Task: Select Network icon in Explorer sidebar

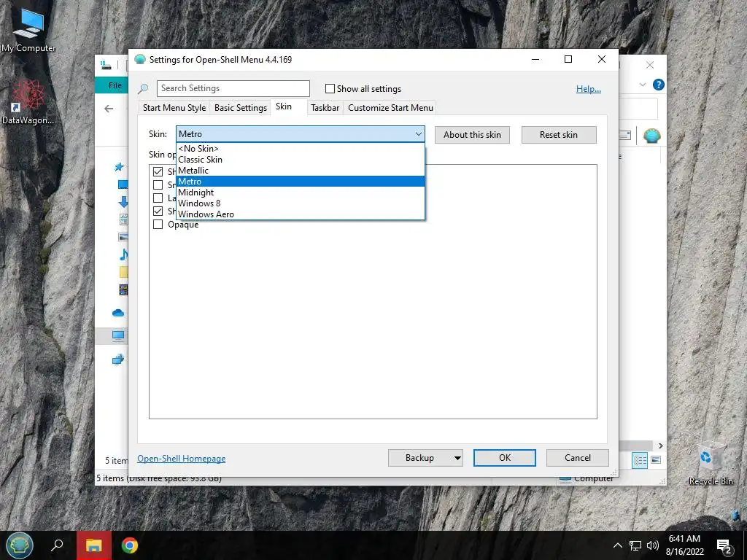Action: coord(118,359)
